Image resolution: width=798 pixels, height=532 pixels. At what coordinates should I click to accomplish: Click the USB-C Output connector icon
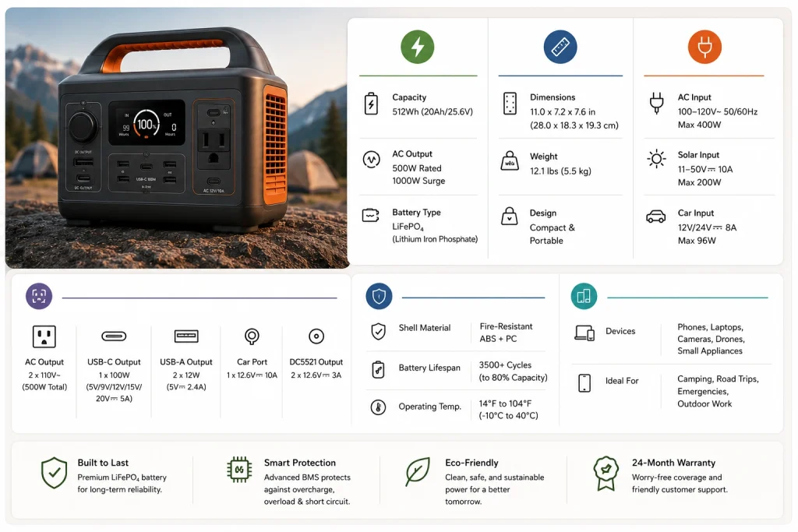(x=114, y=336)
